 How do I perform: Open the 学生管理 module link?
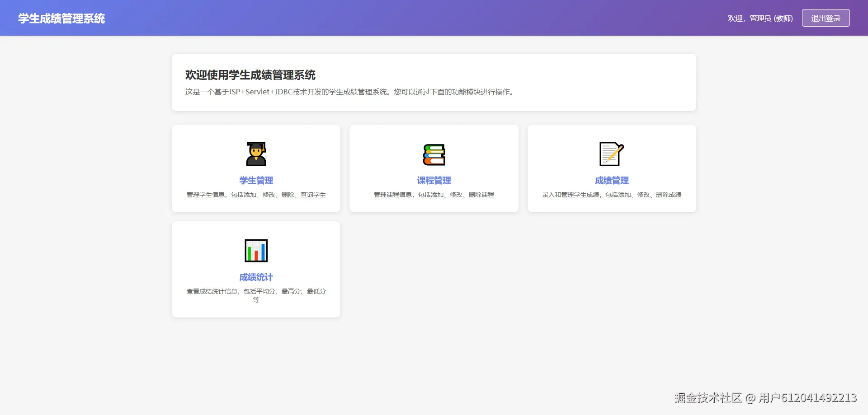click(256, 181)
